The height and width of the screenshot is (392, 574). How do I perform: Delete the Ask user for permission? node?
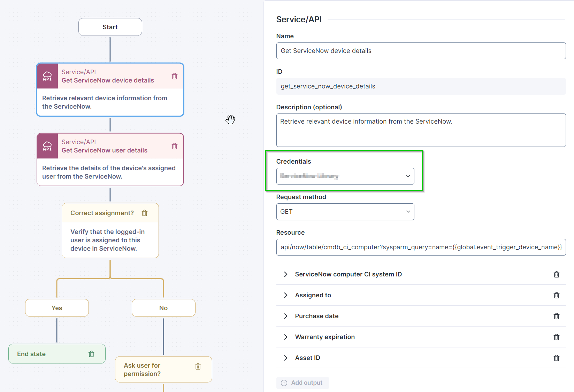(x=198, y=366)
